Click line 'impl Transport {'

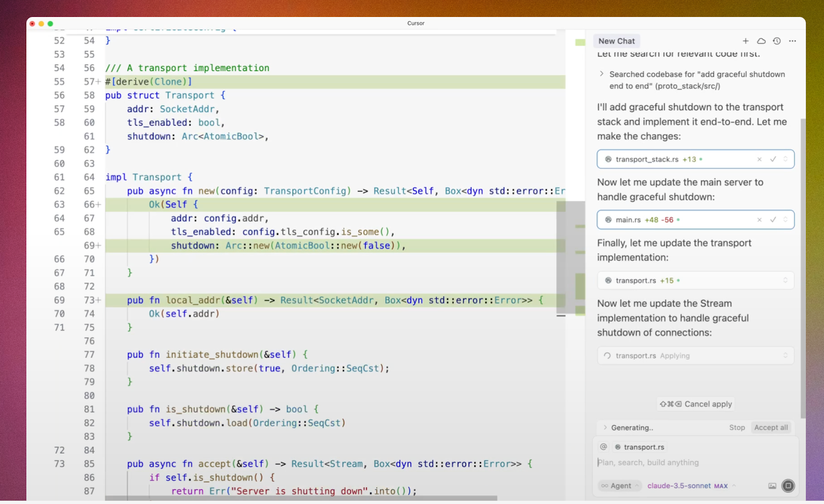[149, 177]
